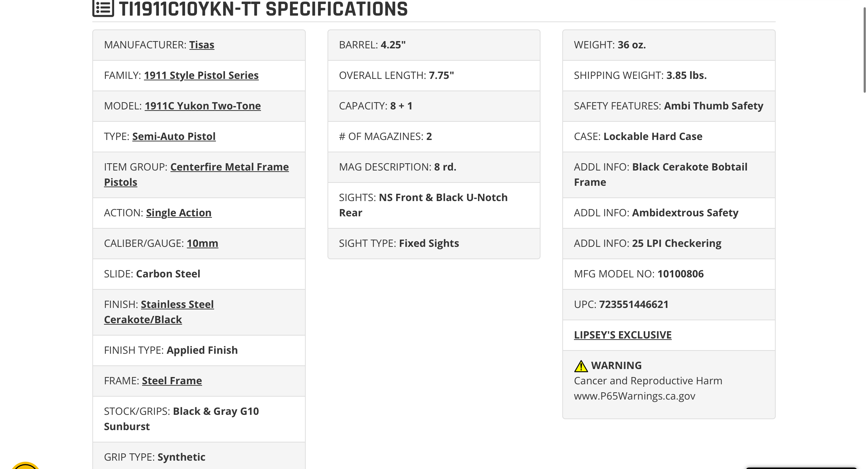Open the LIPSEY'S EXCLUSIVE link
The height and width of the screenshot is (469, 868).
(623, 335)
